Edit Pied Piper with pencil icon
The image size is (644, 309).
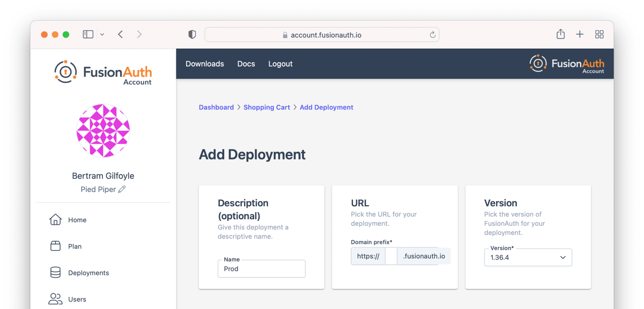coord(122,189)
